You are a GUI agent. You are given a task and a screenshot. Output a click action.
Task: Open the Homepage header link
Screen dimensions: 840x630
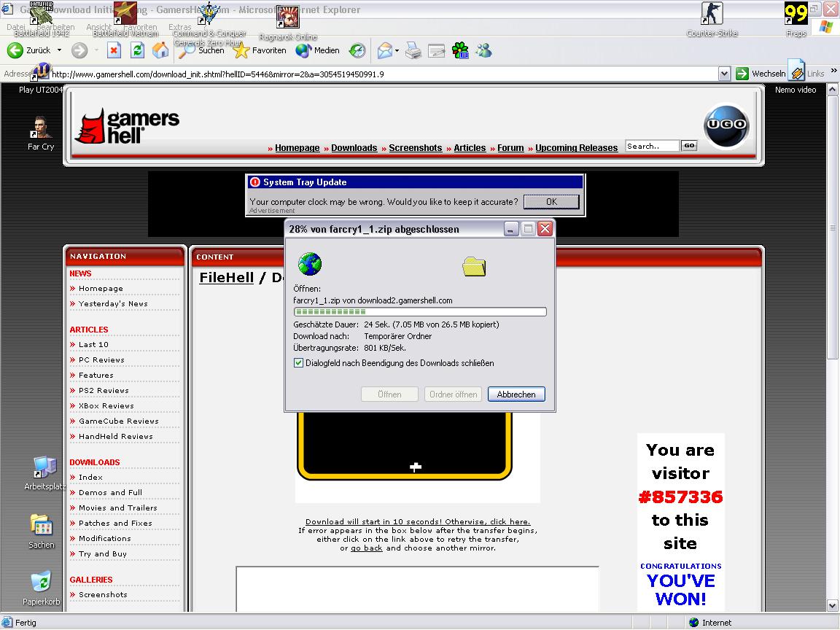point(297,148)
